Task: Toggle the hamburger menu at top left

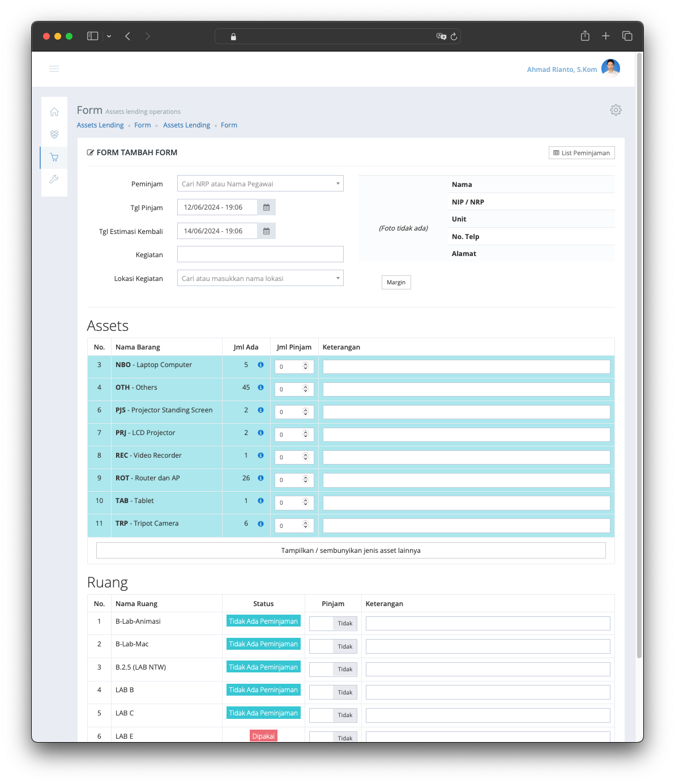Action: coord(54,69)
